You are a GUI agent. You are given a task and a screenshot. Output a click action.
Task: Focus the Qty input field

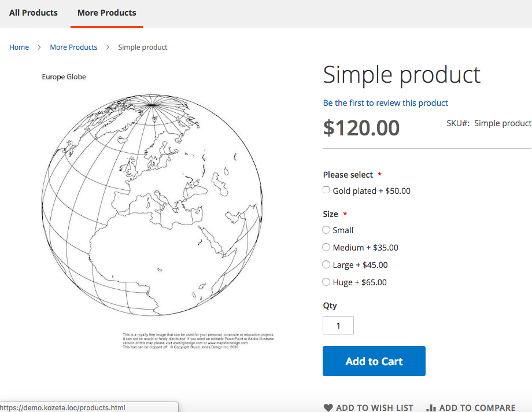[x=338, y=325]
